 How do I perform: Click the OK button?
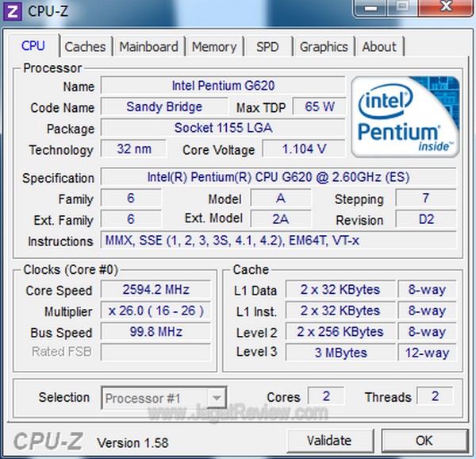tap(424, 441)
